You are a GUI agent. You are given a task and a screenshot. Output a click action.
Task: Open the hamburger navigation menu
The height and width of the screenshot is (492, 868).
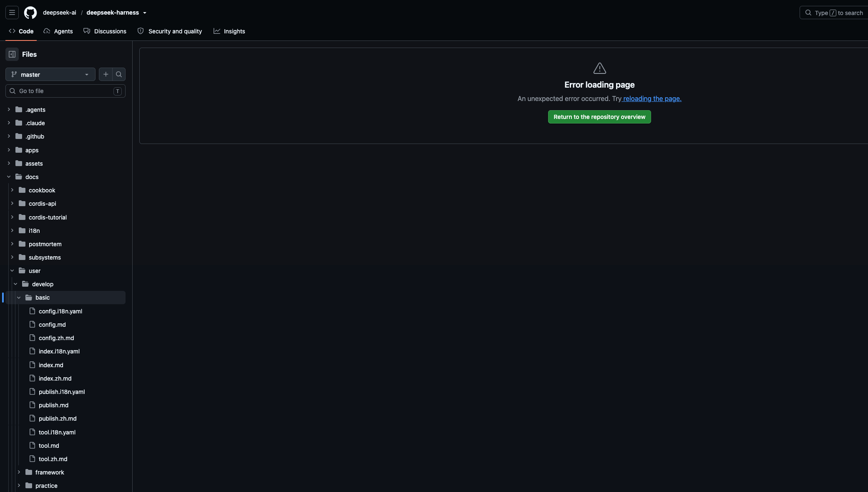point(12,13)
